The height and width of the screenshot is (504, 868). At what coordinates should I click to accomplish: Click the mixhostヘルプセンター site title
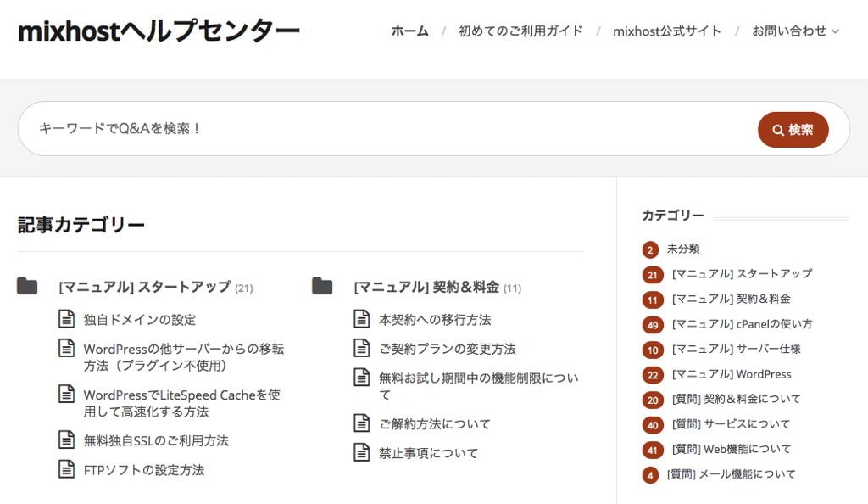coord(159,31)
